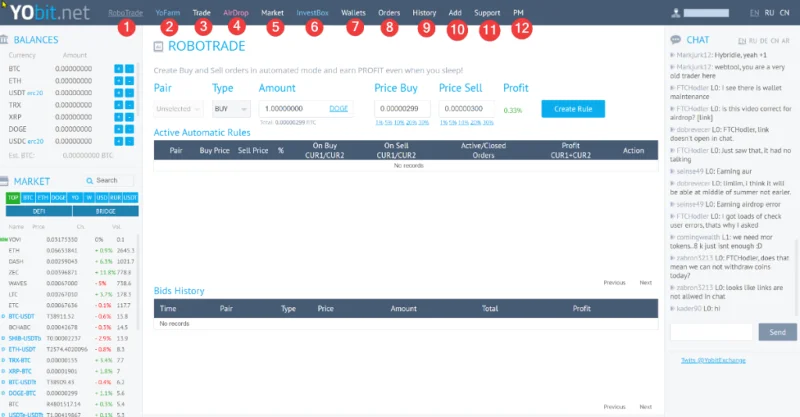This screenshot has width=800, height=417.
Task: Open the Wallets page
Action: pos(353,13)
